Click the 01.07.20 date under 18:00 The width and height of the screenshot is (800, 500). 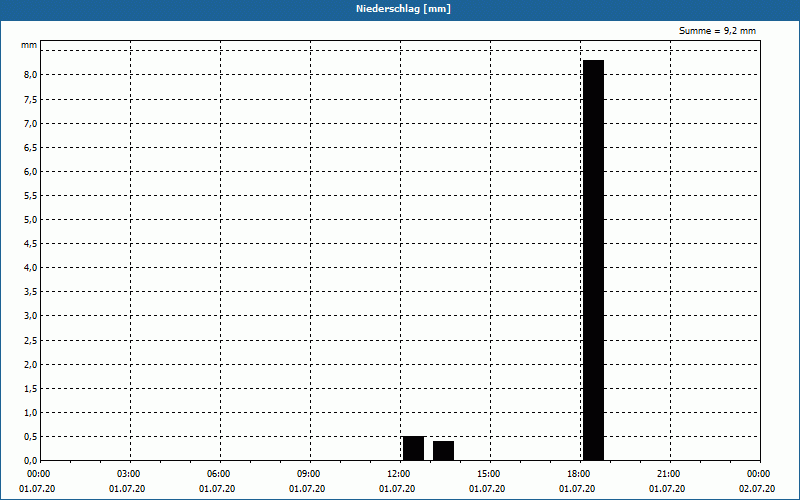[577, 489]
